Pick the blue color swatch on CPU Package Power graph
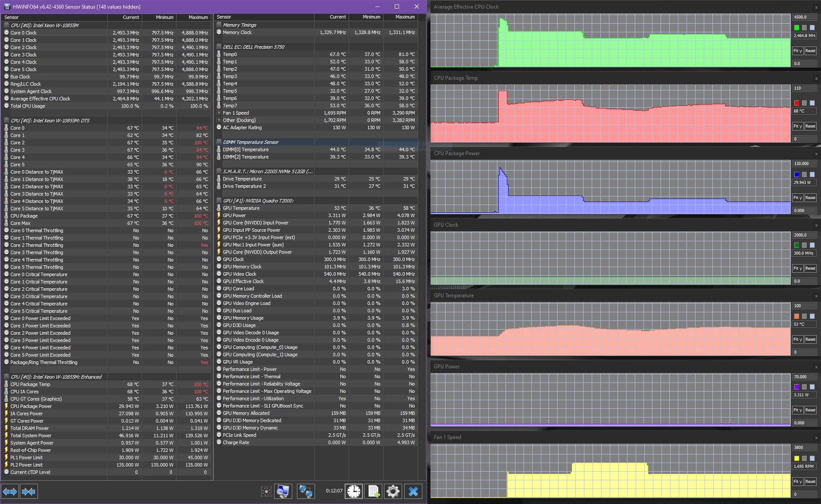Viewport: 821px width, 504px height. pos(797,174)
